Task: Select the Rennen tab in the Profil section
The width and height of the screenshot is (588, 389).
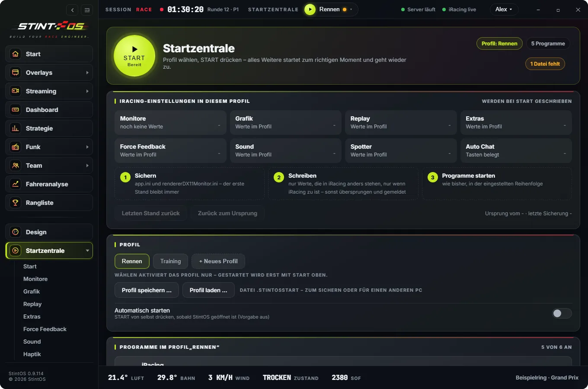Action: pos(132,261)
